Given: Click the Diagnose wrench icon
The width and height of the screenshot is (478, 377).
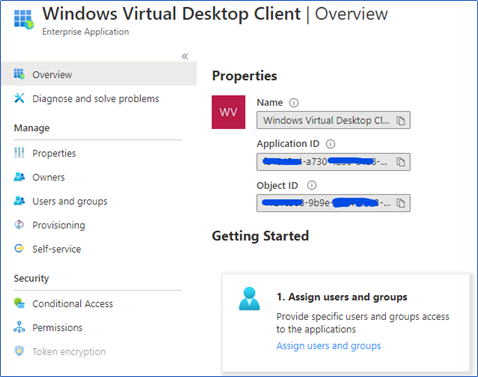Looking at the screenshot, I should point(19,98).
